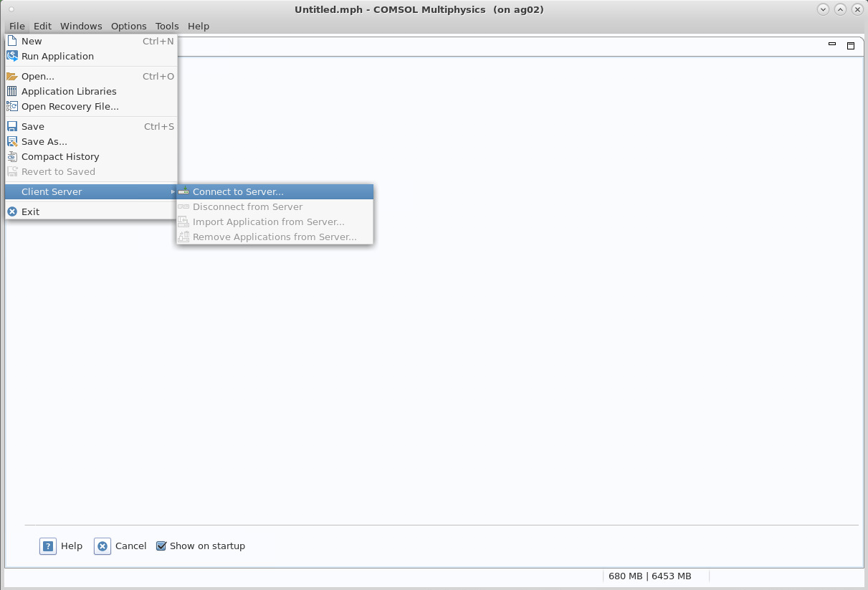Choose New from the File menu
Screen dimensions: 868x590
pyautogui.click(x=91, y=41)
